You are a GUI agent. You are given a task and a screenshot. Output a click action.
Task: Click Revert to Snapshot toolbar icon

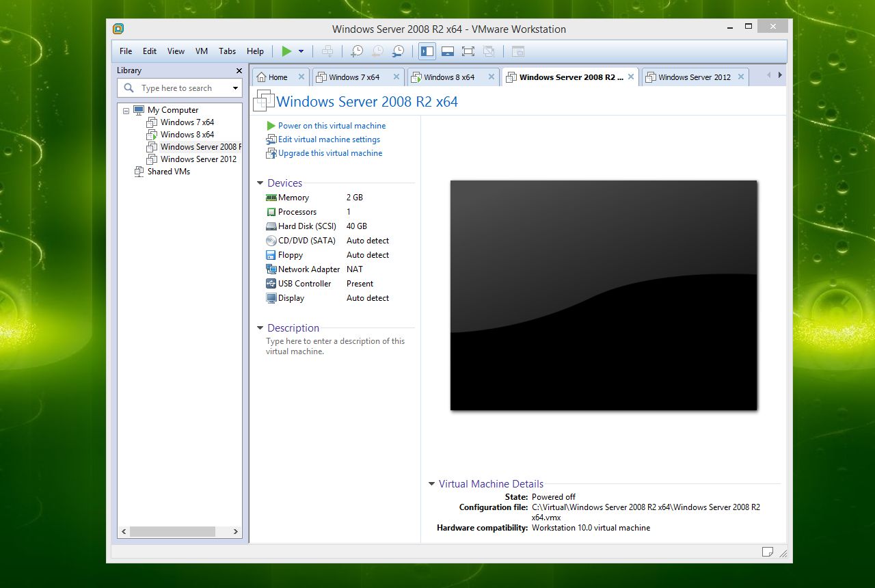tap(377, 51)
